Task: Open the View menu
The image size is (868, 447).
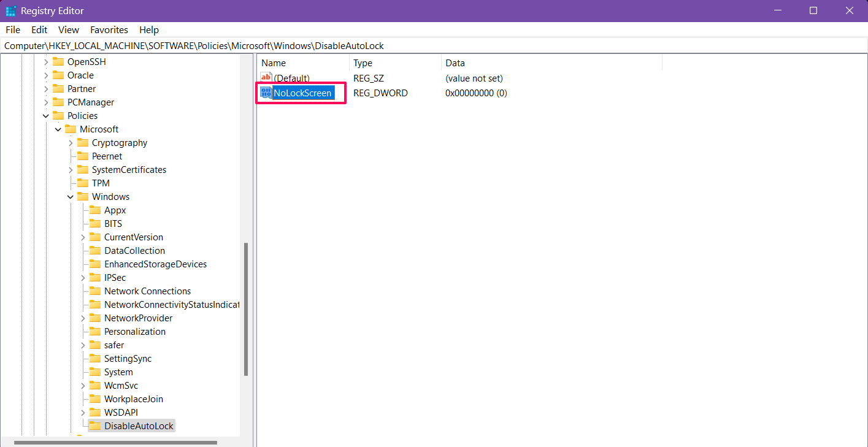Action: point(69,29)
